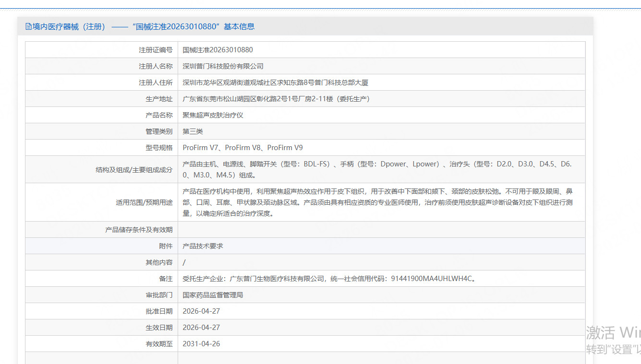The image size is (641, 364).
Task: Select the 第三类 category value
Action: click(193, 131)
